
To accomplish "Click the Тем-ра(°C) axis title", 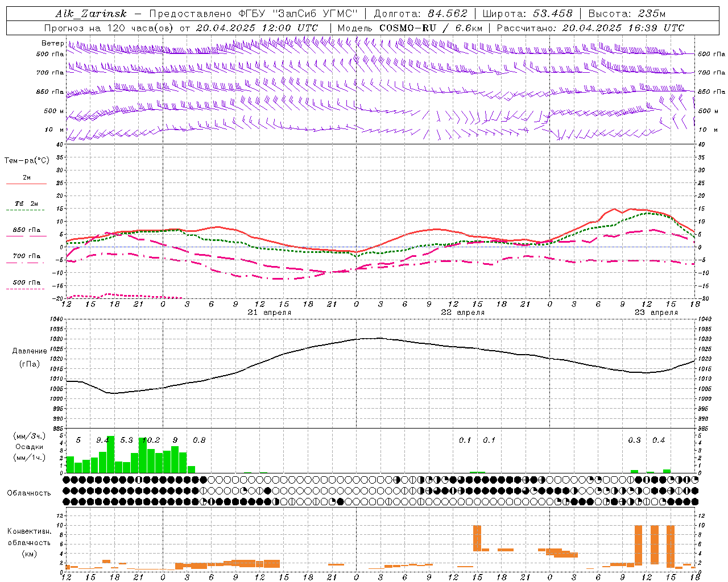I will click(x=27, y=161).
